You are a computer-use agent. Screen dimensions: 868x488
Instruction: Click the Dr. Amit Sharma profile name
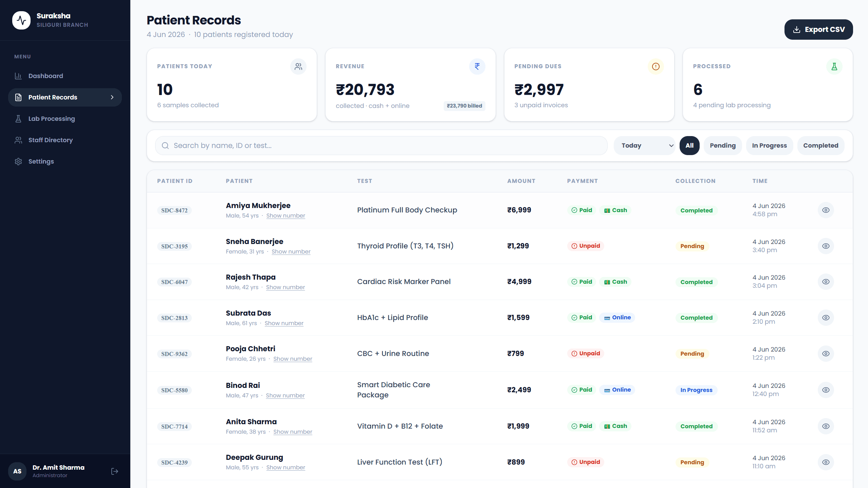pyautogui.click(x=58, y=468)
